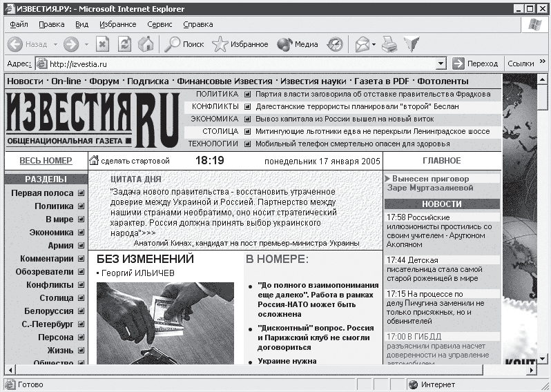Image resolution: width=551 pixels, height=392 pixels.
Task: Click the horizontal scrollbar left arrow
Action: tap(10, 370)
